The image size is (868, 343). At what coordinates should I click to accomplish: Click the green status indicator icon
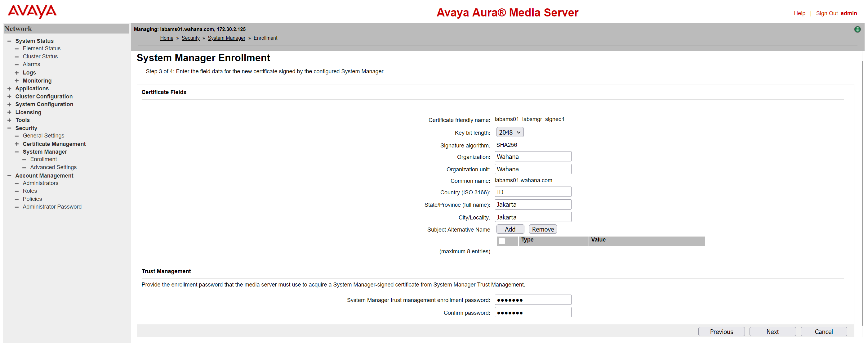pyautogui.click(x=857, y=29)
